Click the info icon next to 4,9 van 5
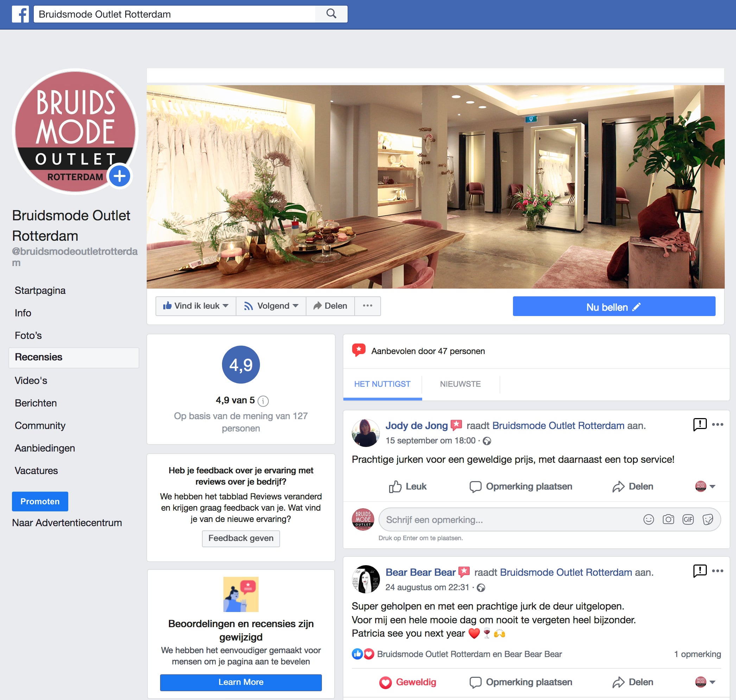Image resolution: width=736 pixels, height=700 pixels. pos(263,401)
